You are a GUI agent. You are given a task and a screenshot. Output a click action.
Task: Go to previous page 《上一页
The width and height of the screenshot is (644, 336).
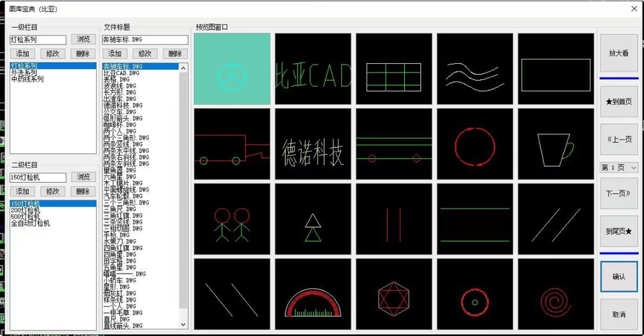[619, 139]
